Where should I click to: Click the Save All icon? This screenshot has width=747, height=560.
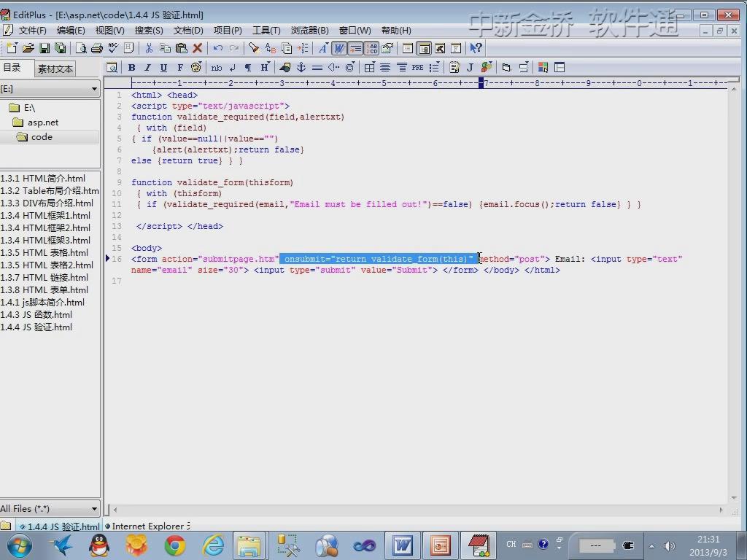[x=61, y=48]
